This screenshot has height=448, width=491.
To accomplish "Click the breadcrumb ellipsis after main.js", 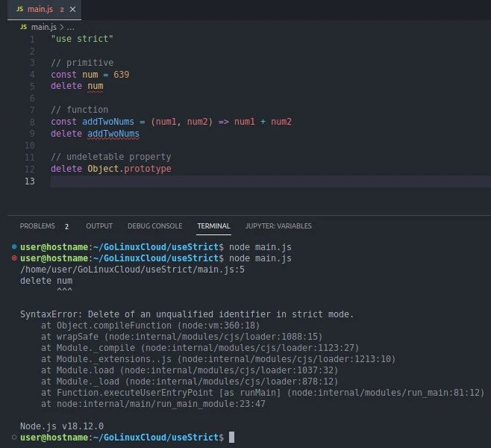I will point(71,28).
